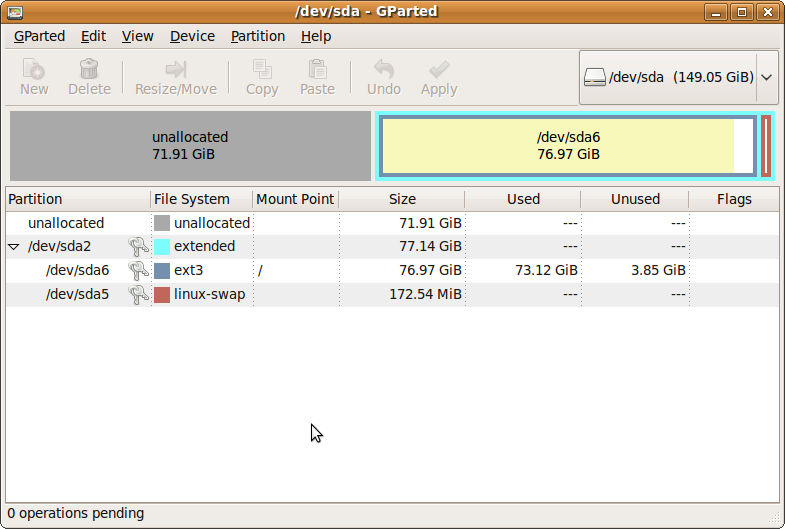Screen dimensions: 785x529
Task: Sort by the File System column header
Action: (x=201, y=199)
